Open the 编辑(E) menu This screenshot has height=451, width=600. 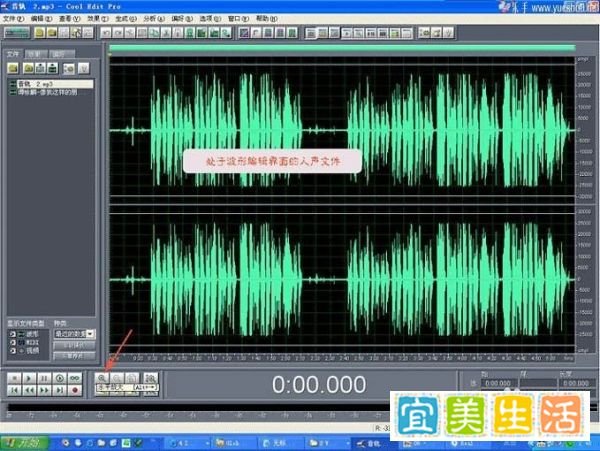click(x=42, y=18)
